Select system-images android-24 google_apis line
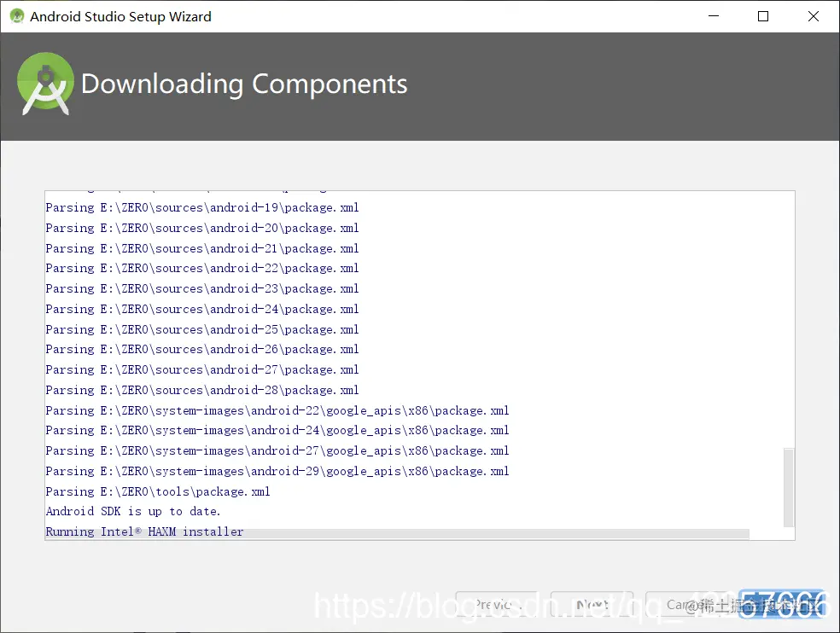This screenshot has height=633, width=840. tap(277, 431)
